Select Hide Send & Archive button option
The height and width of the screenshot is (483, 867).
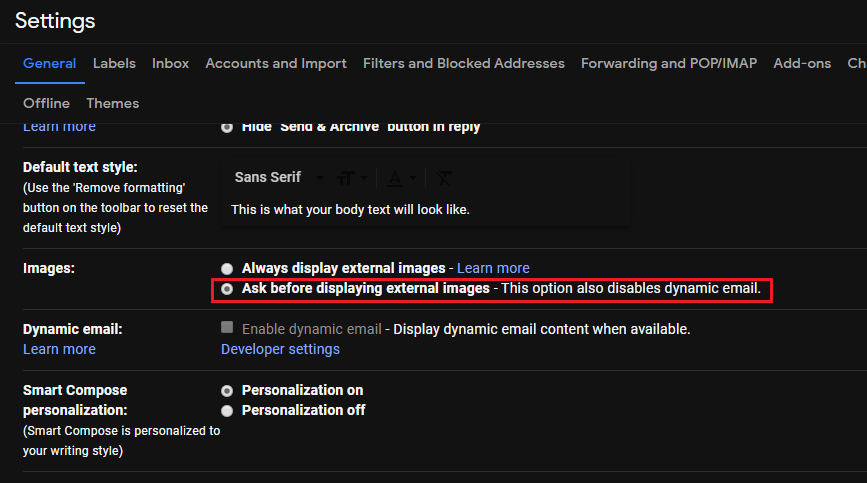click(228, 127)
